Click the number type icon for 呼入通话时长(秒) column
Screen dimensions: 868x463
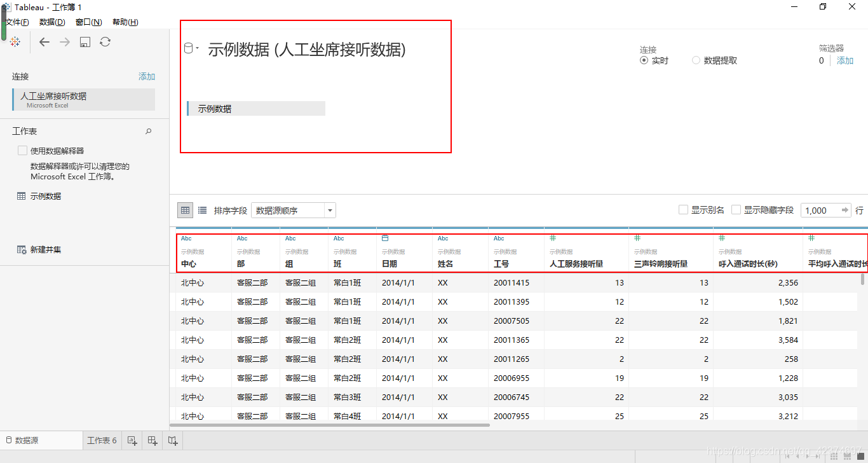tap(722, 238)
